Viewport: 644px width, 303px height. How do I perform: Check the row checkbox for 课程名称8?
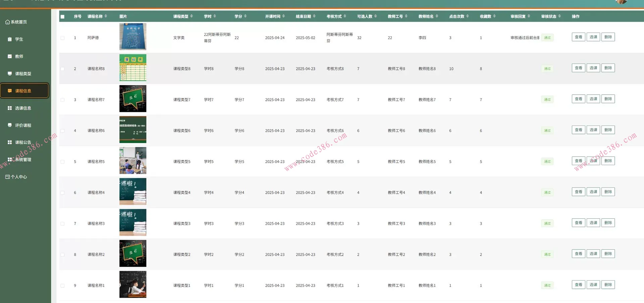[x=62, y=69]
